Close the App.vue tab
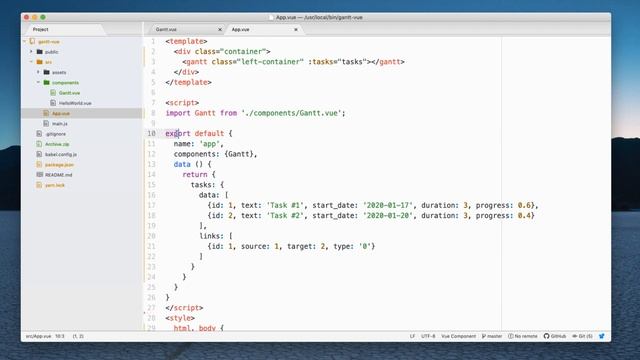Screen dimensions: 640x360 pos(296,29)
